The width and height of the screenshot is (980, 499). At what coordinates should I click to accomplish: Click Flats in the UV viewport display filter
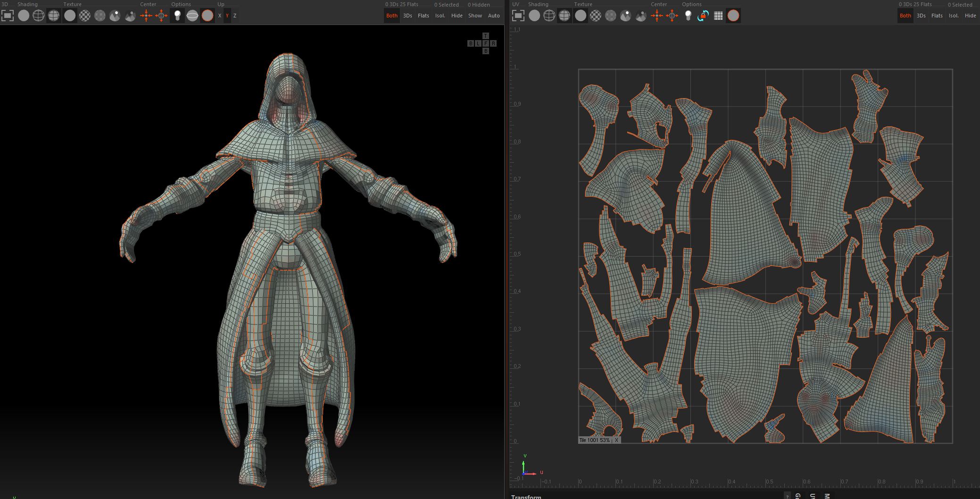pos(937,16)
